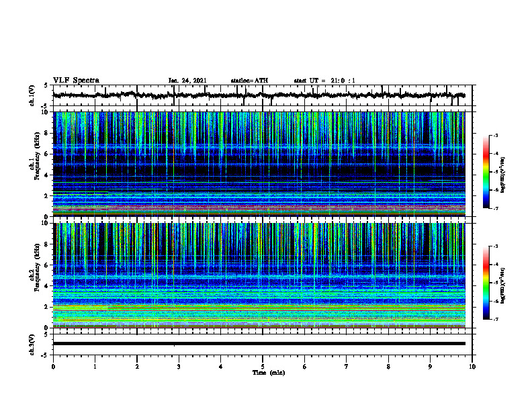Image resolution: width=532 pixels, height=411 pixels.
Task: Click the ch.2 colorbar log(PSD) label
Action: click(503, 286)
